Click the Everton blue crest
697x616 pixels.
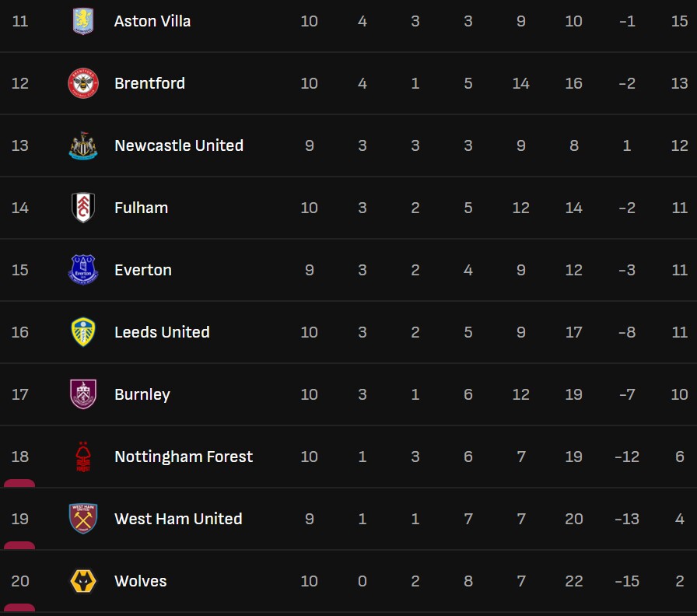point(82,270)
